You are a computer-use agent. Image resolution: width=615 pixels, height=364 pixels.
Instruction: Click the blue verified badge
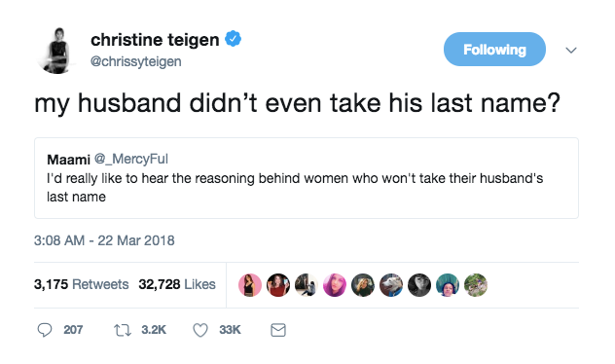(233, 39)
